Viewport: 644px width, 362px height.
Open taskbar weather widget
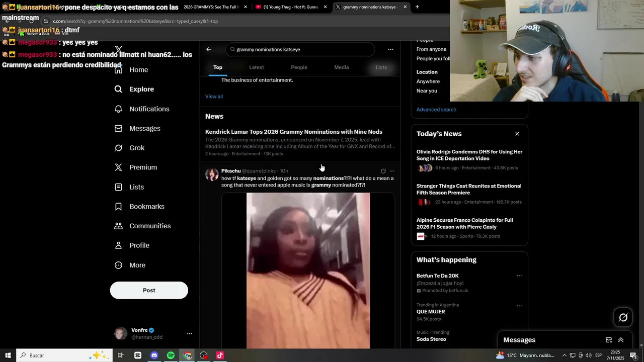point(525,355)
